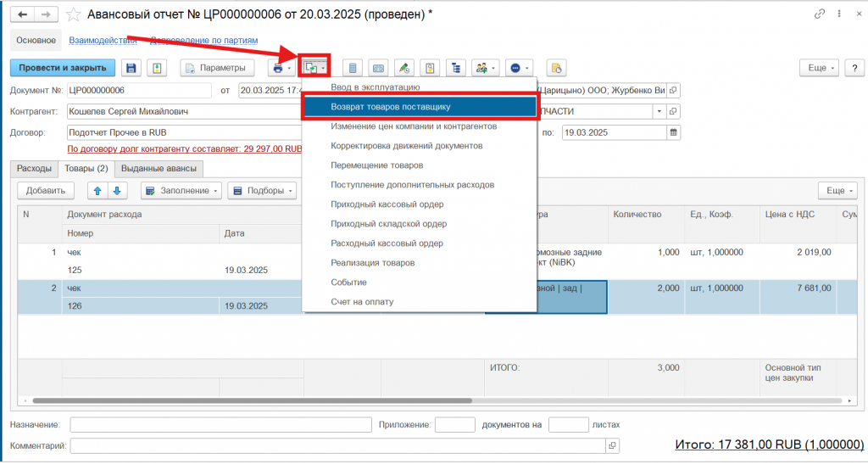The image size is (868, 464).
Task: Move the row down with the blue arrow
Action: (x=118, y=191)
